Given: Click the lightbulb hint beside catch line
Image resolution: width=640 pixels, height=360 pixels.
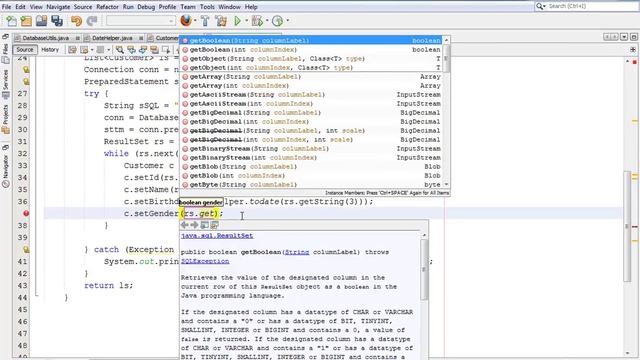Looking at the screenshot, I should [x=26, y=249].
